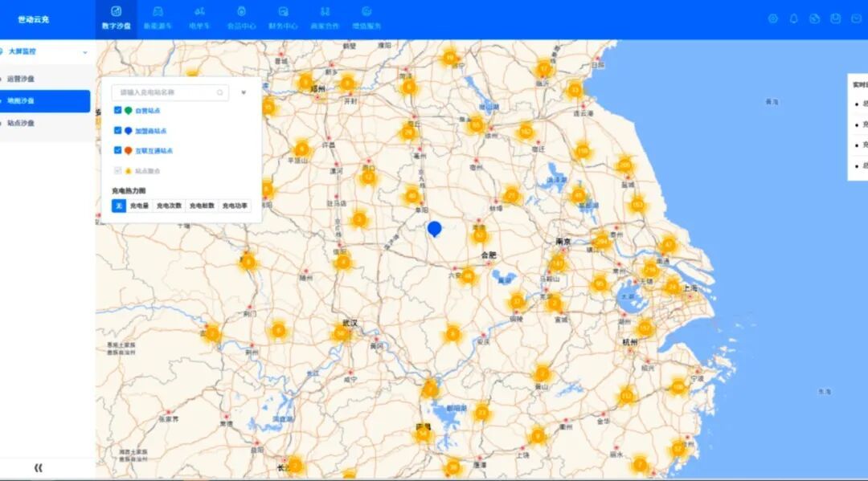Viewport: 868px width, 481px height.
Task: Click the mail envelope icon in header
Action: coord(857,18)
